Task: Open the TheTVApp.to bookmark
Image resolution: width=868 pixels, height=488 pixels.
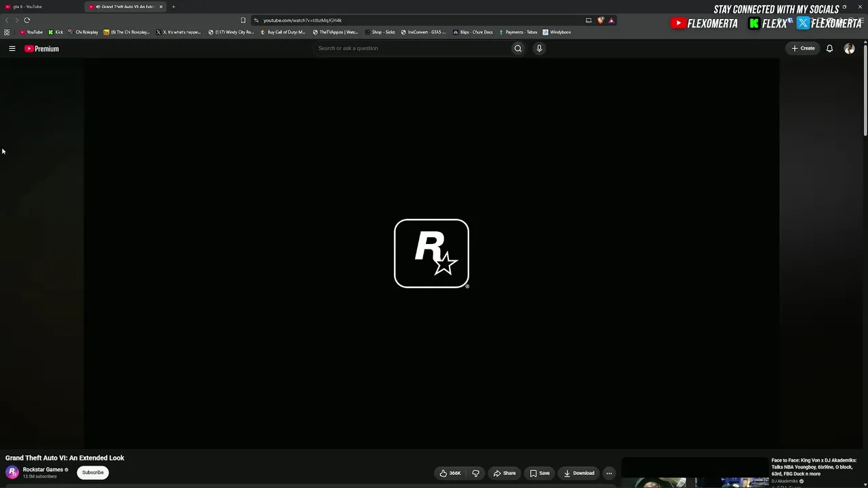Action: (336, 33)
